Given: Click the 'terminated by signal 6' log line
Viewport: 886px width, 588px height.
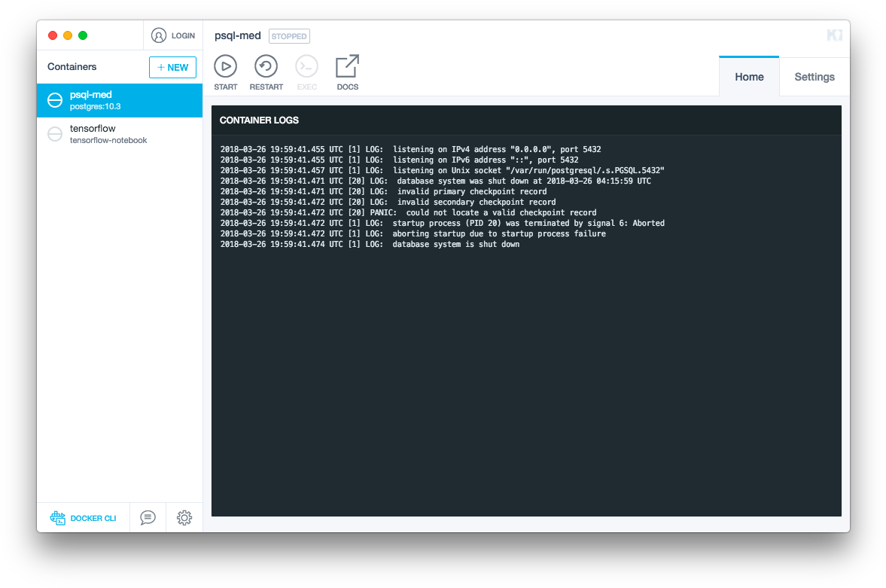Looking at the screenshot, I should click(x=443, y=224).
